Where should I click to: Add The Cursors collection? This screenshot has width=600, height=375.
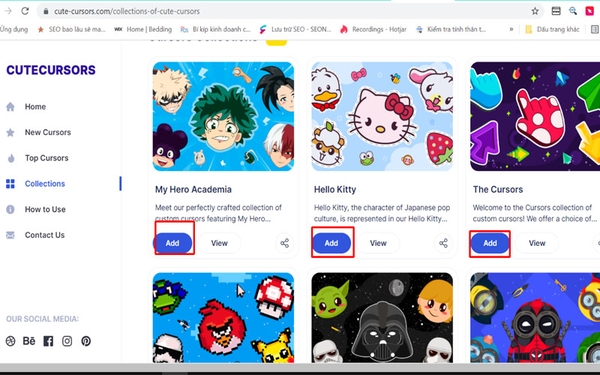490,243
